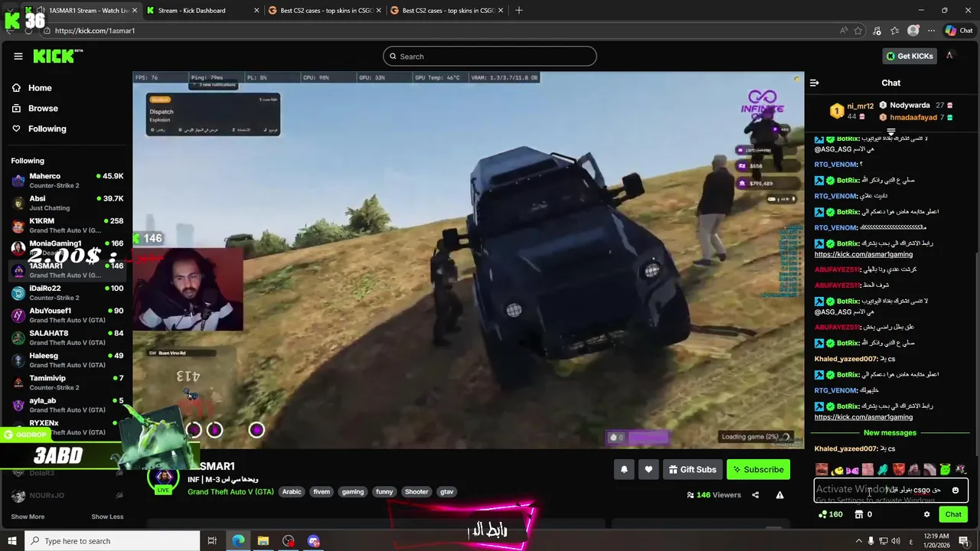Click the share stream icon
Image resolution: width=980 pixels, height=551 pixels.
[x=755, y=495]
